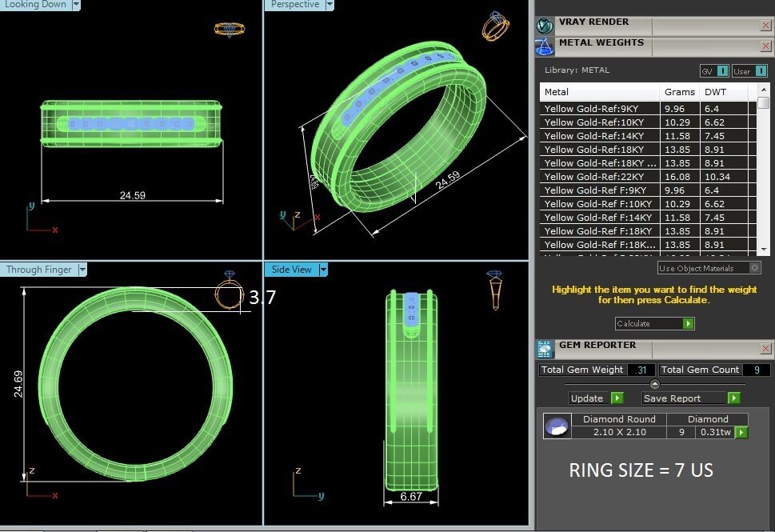Click the Metal Weights scale icon
Screen dimensions: 775x532
(545, 47)
